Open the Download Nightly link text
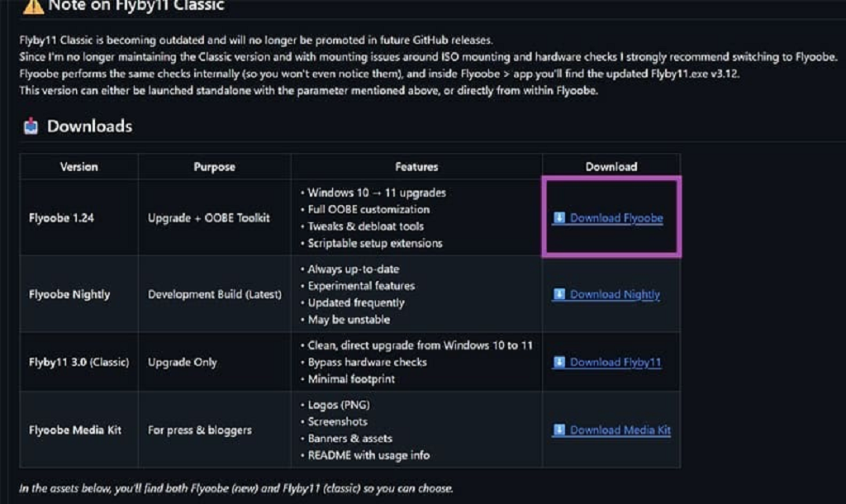The width and height of the screenshot is (846, 504). click(x=615, y=294)
